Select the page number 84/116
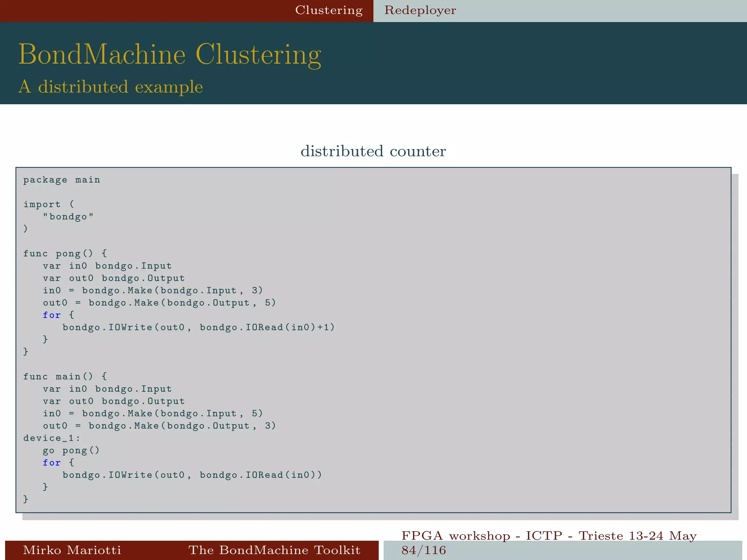Image resolution: width=747 pixels, height=560 pixels. pyautogui.click(x=424, y=550)
